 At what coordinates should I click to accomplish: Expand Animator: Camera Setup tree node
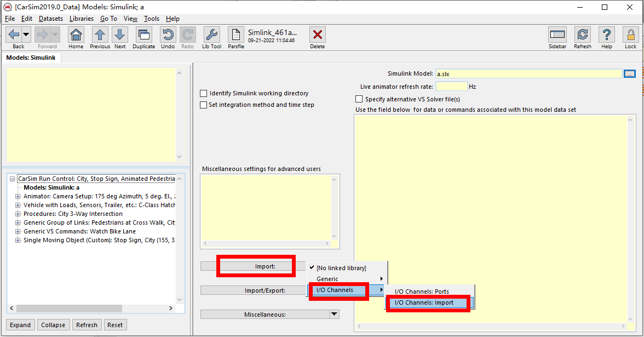(x=18, y=196)
